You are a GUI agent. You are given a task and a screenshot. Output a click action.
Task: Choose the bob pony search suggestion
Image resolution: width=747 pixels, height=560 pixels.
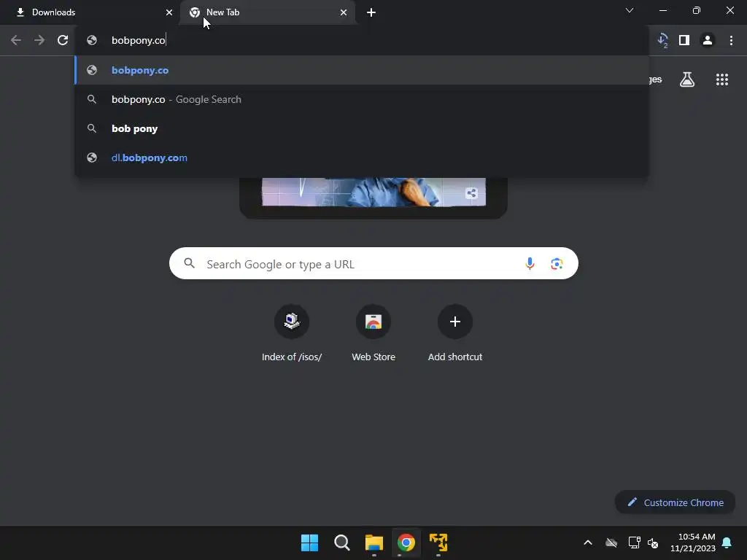362,128
